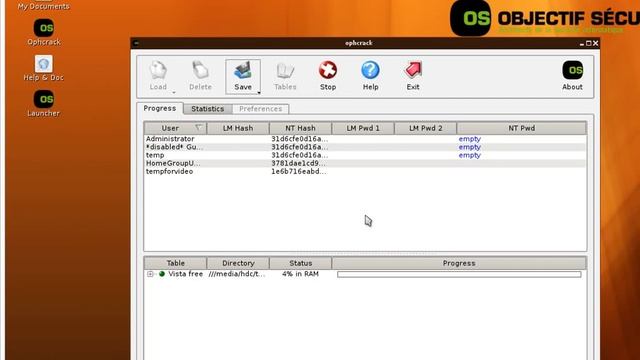The image size is (640, 360).
Task: Click the NT Pwd column header
Action: click(x=522, y=128)
